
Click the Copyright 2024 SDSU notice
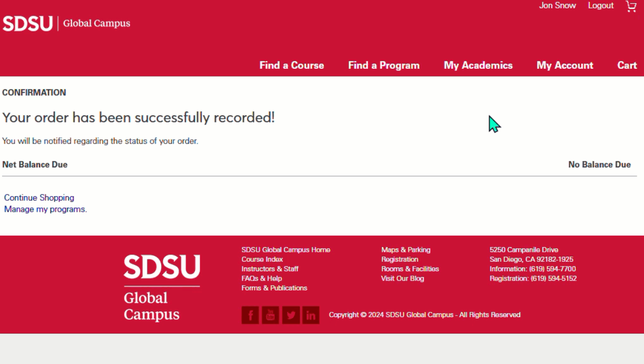pyautogui.click(x=425, y=315)
